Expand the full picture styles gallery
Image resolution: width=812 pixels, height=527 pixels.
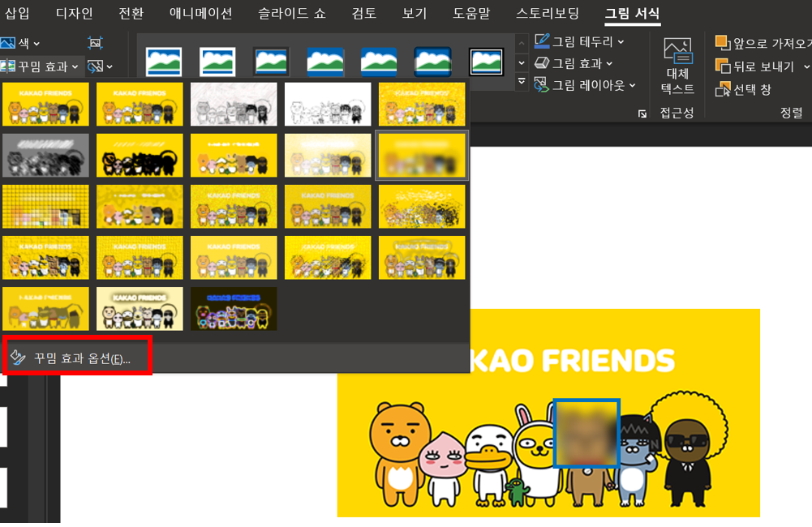coord(522,81)
